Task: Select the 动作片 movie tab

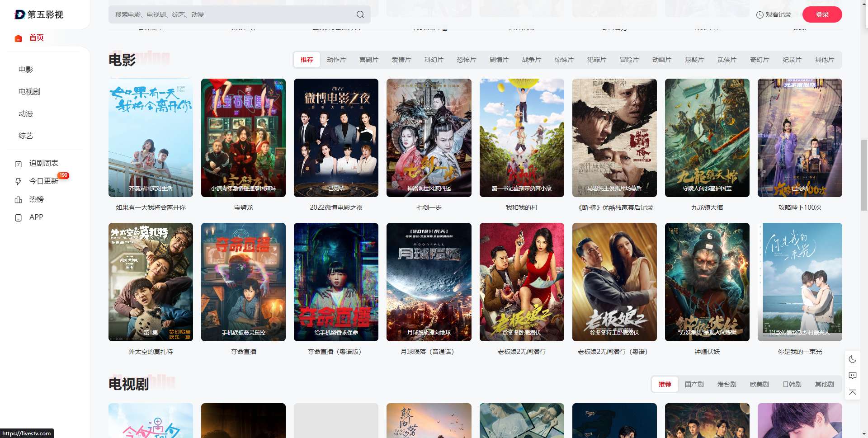Action: pyautogui.click(x=336, y=60)
